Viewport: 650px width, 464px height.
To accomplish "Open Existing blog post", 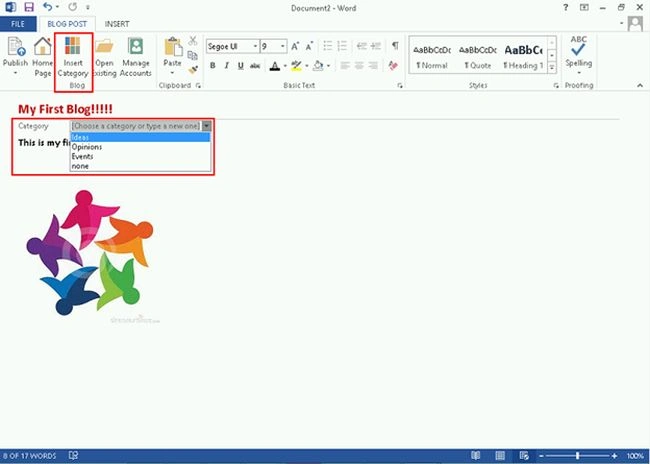I will click(x=104, y=57).
